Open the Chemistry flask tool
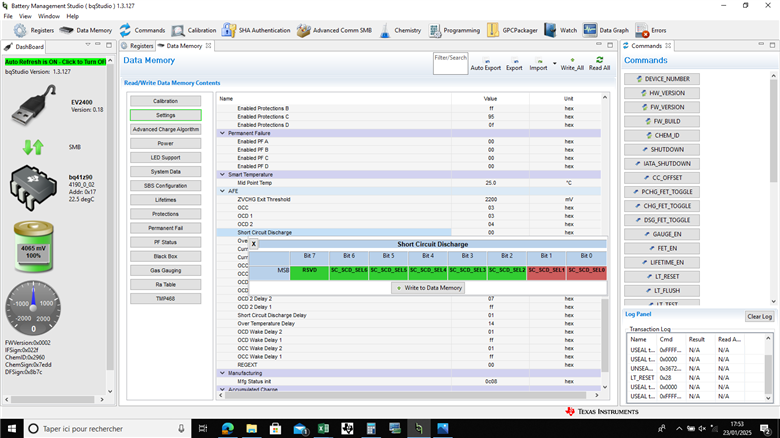Screen dimensions: 780x438 [385, 30]
